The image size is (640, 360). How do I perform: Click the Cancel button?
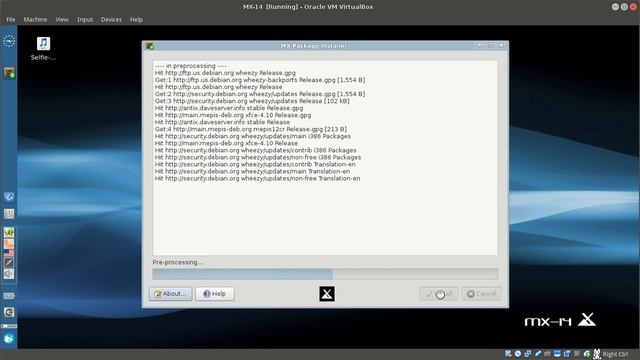(482, 294)
